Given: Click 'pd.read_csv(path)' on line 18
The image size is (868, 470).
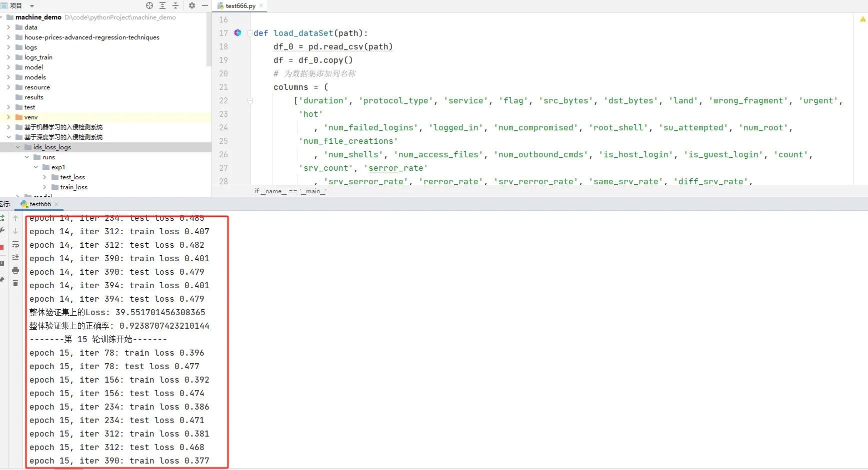Looking at the screenshot, I should click(x=350, y=46).
